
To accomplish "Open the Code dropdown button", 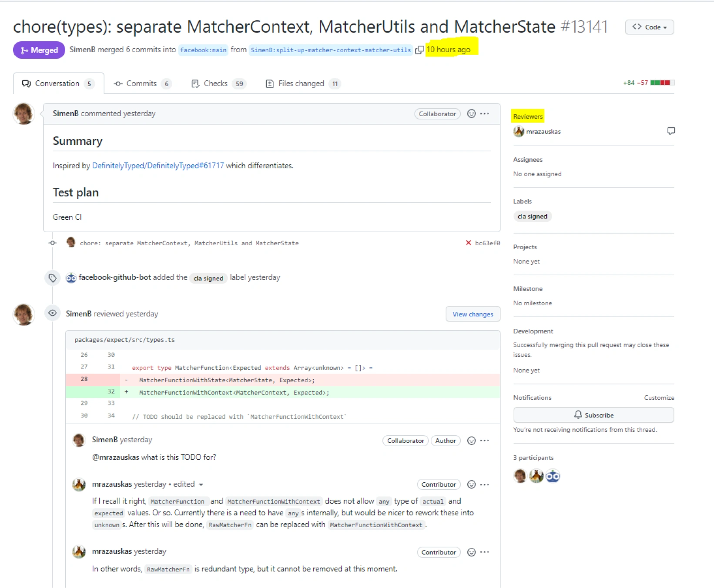I will 649,27.
